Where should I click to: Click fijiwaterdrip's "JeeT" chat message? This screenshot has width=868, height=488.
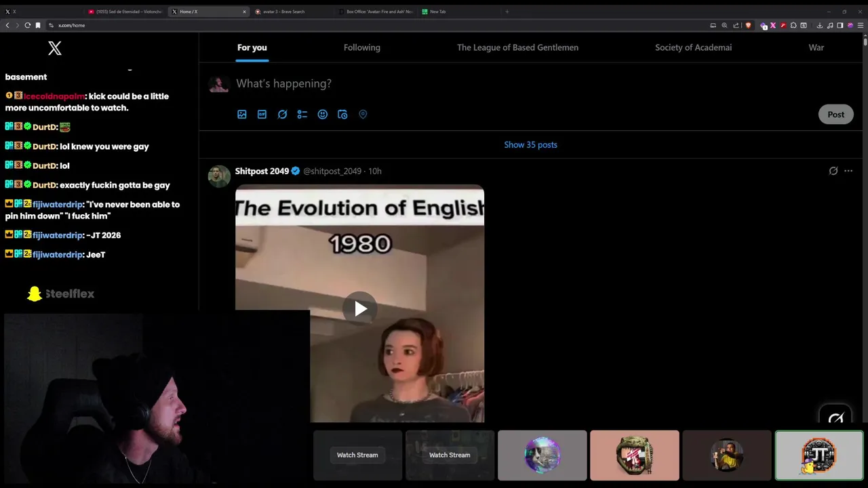tap(96, 255)
